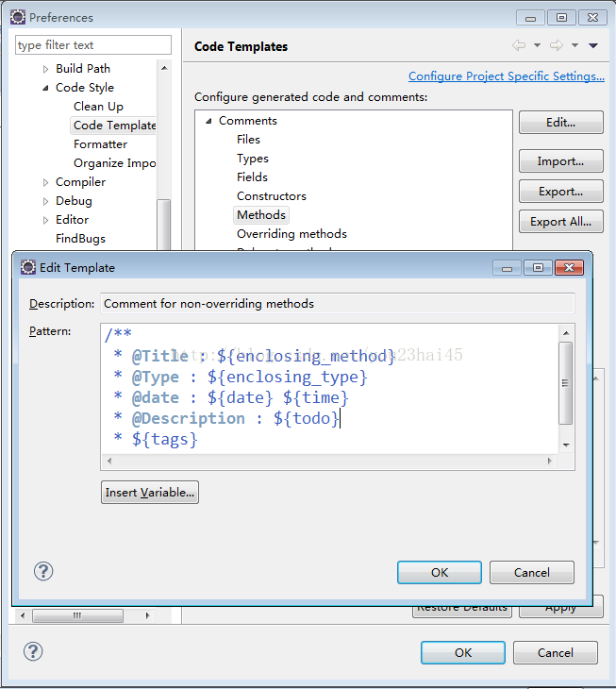616x689 pixels.
Task: Collapse the Comments node in templates tree
Action: pyautogui.click(x=209, y=121)
